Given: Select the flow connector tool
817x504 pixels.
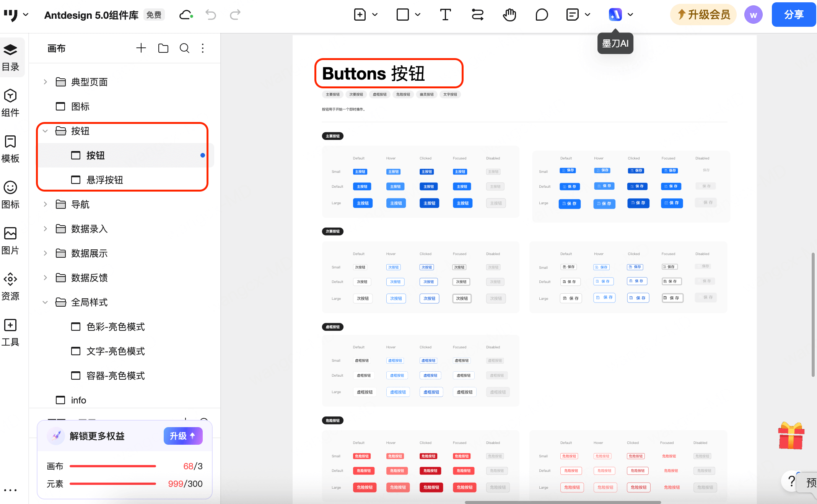Looking at the screenshot, I should (477, 15).
